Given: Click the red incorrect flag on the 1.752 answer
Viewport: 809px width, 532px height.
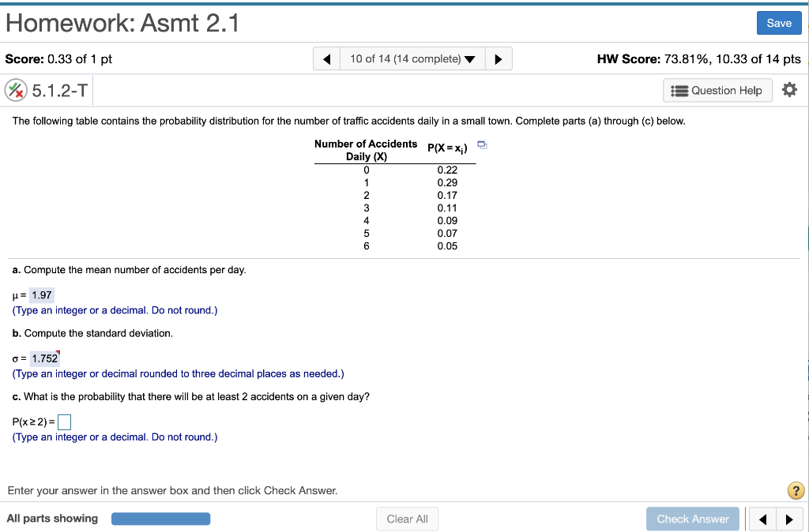Looking at the screenshot, I should click(x=57, y=350).
